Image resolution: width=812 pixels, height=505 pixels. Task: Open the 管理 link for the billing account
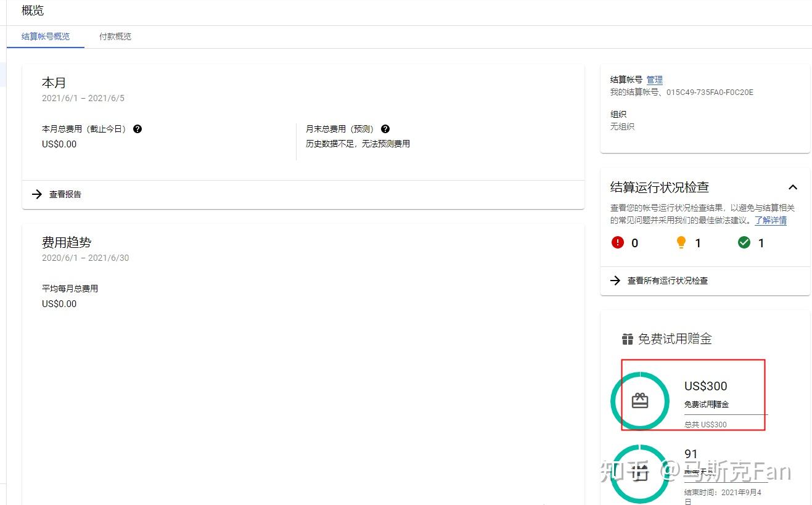[x=655, y=80]
